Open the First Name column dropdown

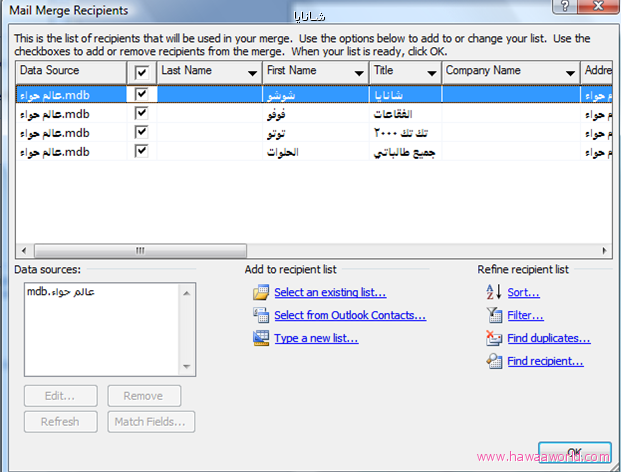click(x=357, y=72)
